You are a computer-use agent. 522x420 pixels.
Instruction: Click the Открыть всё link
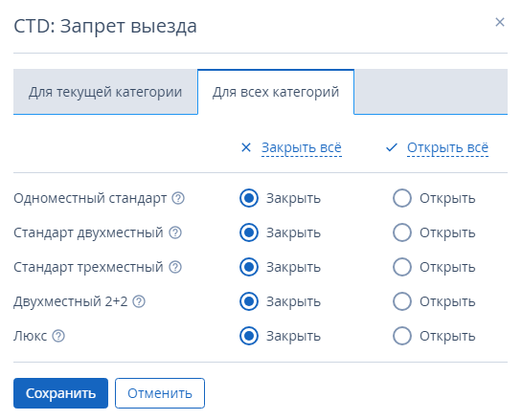click(447, 147)
